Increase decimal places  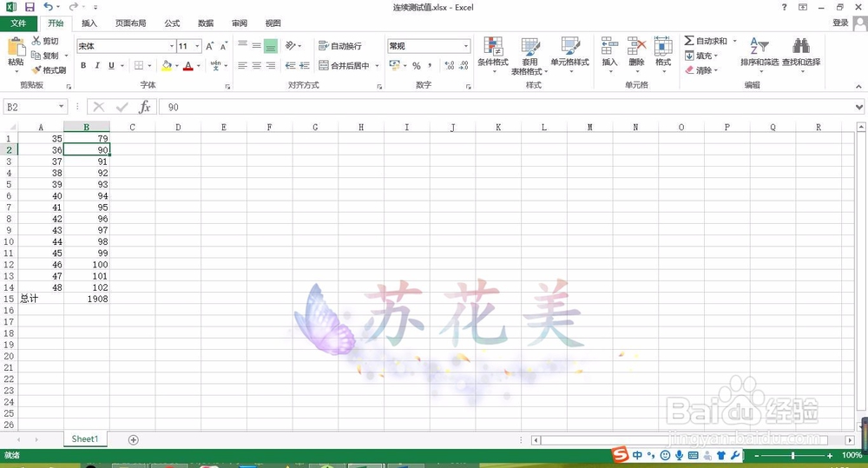point(450,65)
